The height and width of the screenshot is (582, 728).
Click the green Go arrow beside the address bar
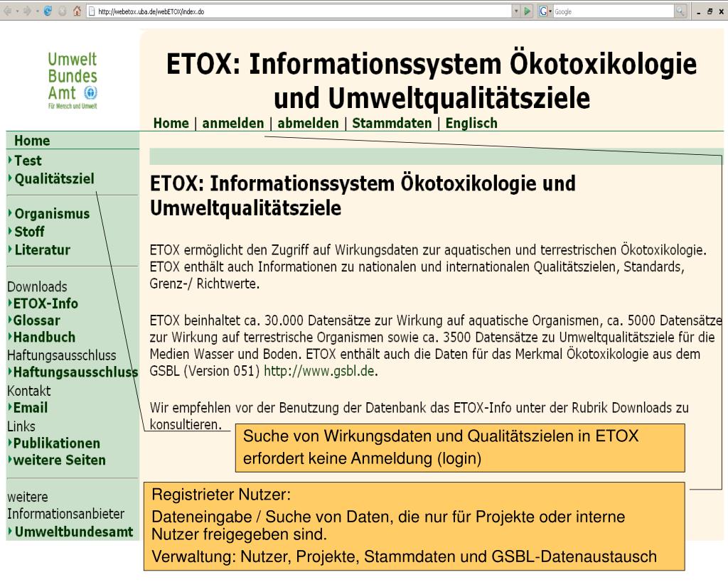pyautogui.click(x=528, y=11)
